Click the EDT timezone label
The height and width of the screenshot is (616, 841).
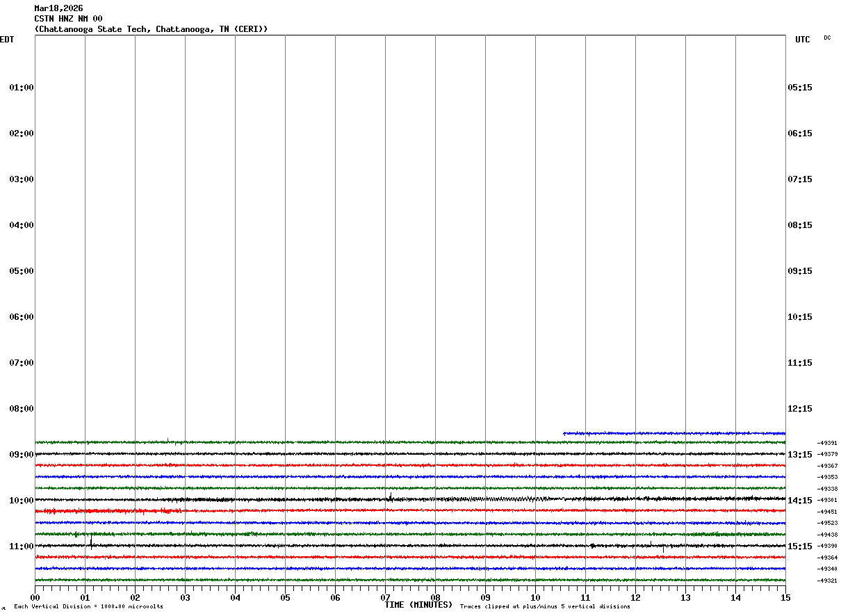pos(7,40)
